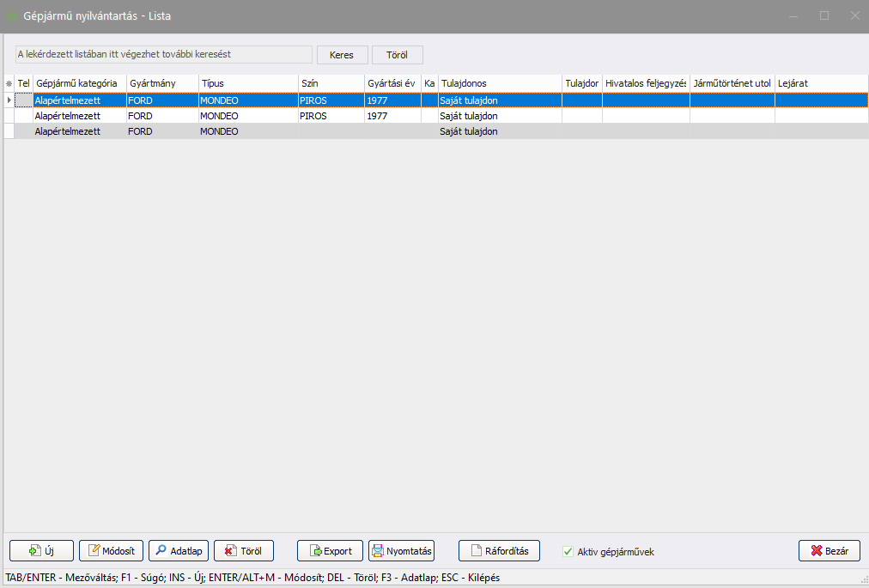Screen dimensions: 869x588
Task: Click the Új (new) button icon
Action: (35, 551)
